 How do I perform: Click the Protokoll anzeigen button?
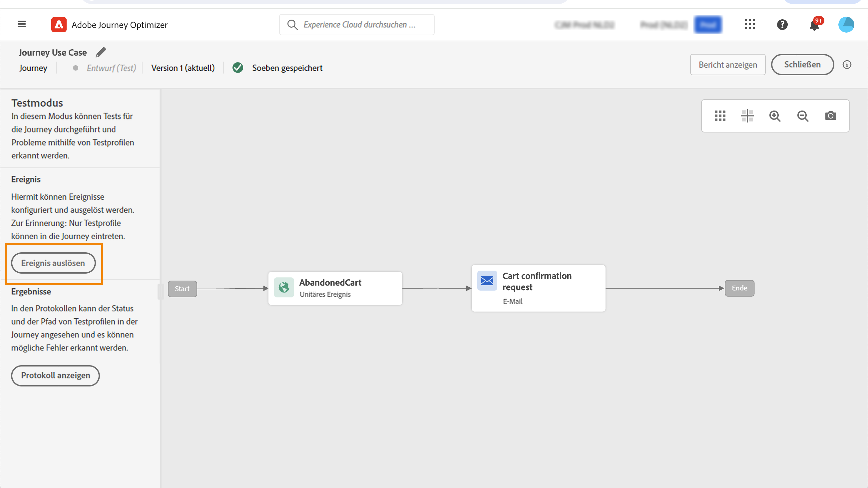pos(55,375)
